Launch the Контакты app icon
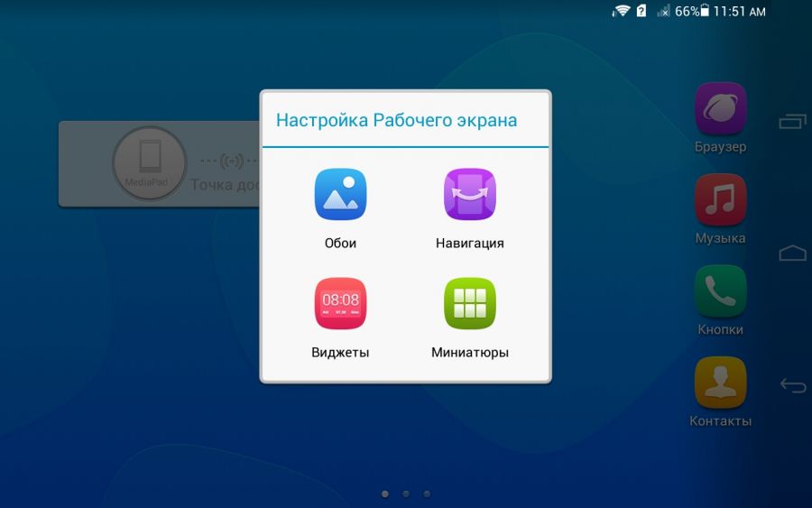Screen dimensions: 812x508 click(720, 383)
